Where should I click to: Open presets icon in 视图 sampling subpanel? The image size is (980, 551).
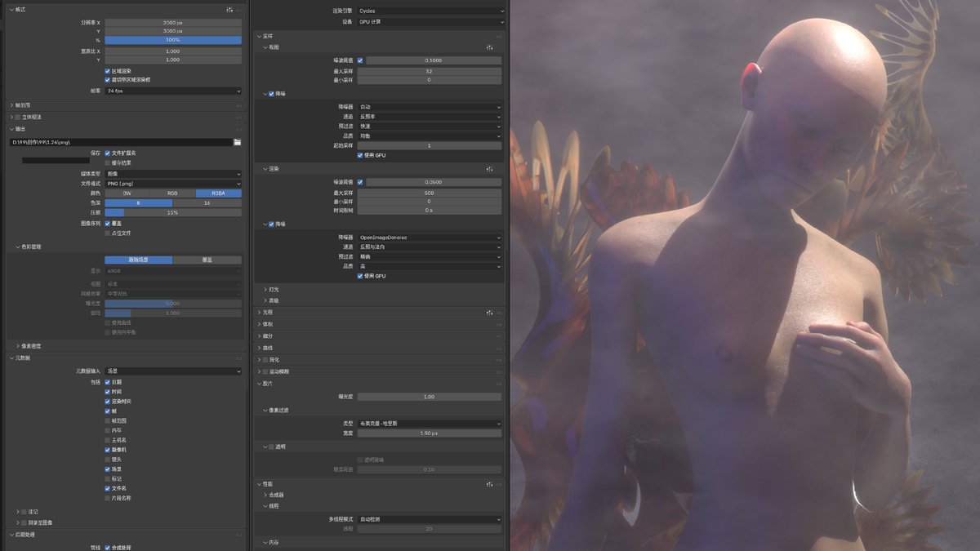point(489,48)
